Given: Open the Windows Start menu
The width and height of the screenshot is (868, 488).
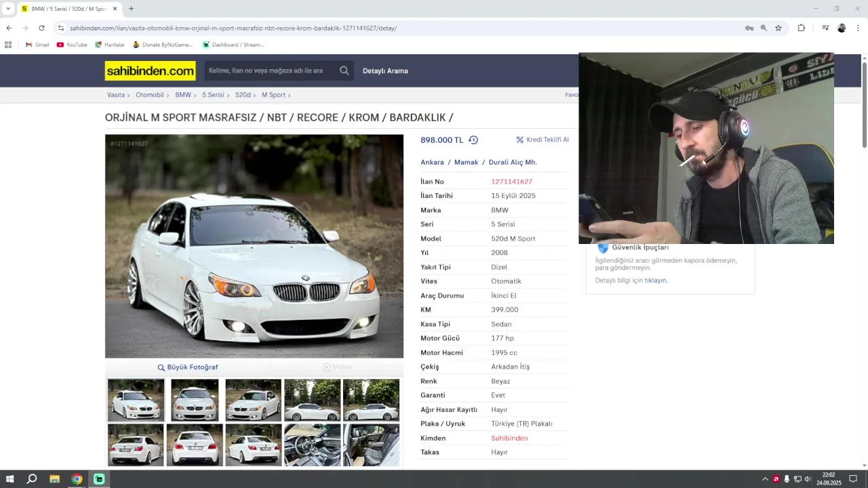Looking at the screenshot, I should point(9,479).
